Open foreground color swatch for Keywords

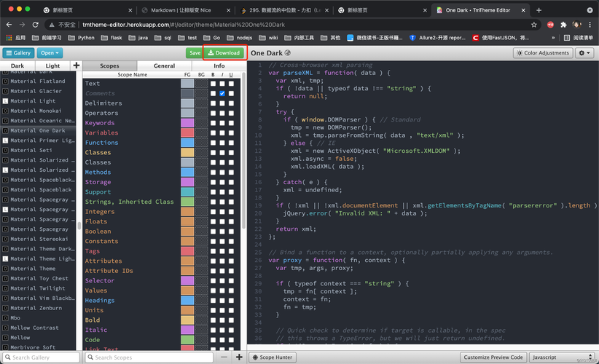coord(187,123)
